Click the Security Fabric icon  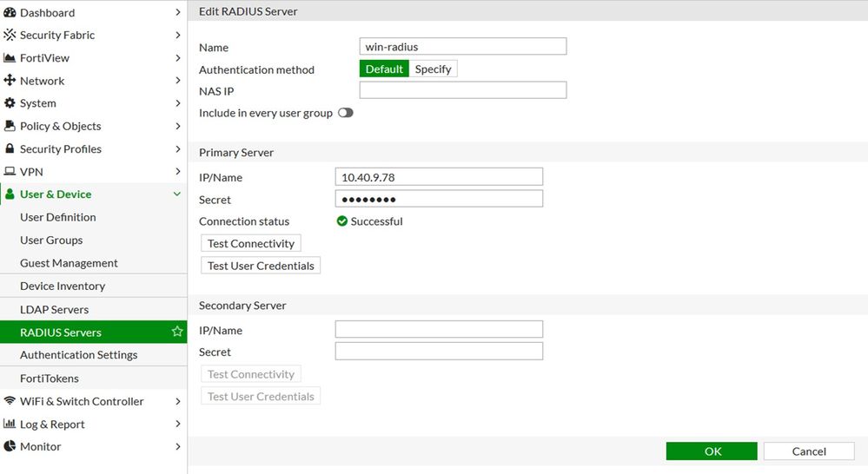point(10,36)
